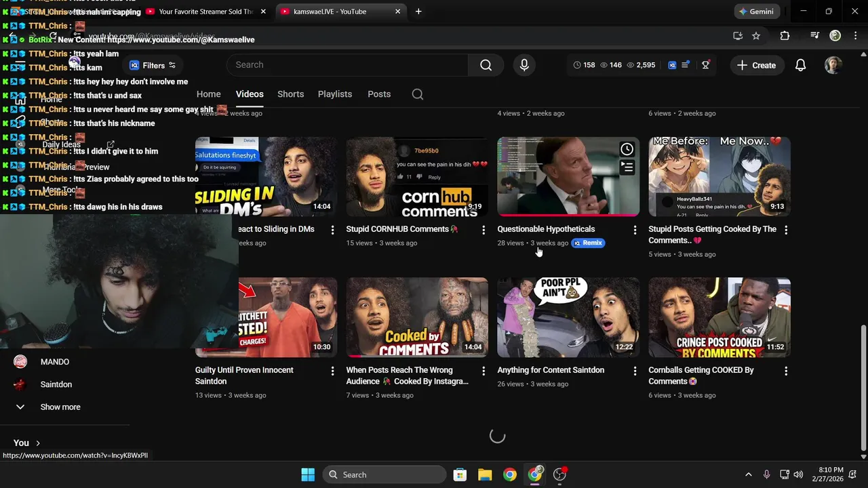
Task: Click the page vertical scrollbar thumb
Action: tap(863, 386)
